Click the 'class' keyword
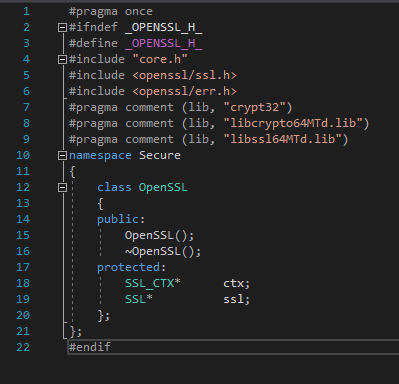 click(x=114, y=187)
